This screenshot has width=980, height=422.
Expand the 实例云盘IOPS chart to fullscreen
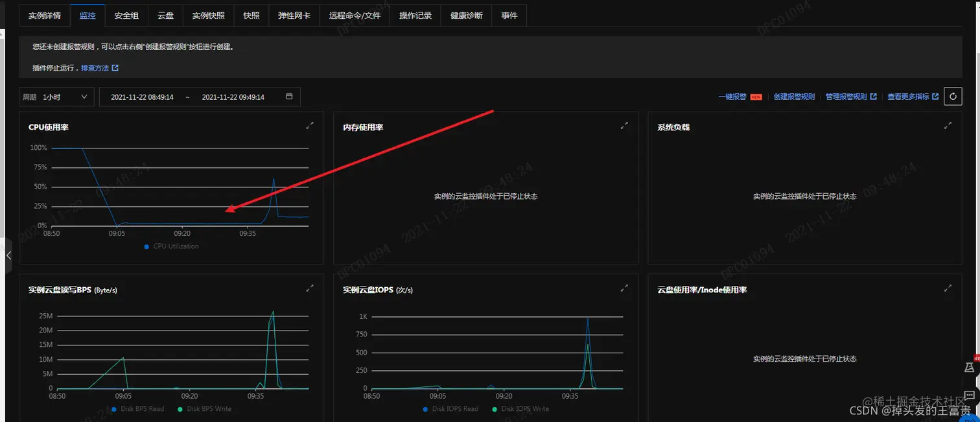pyautogui.click(x=624, y=288)
